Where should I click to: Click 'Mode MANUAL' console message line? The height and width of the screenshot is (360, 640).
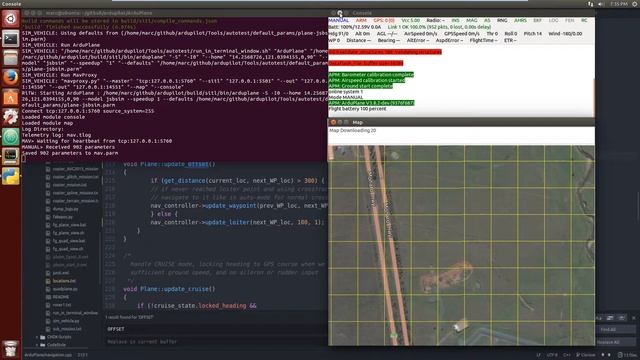click(346, 98)
